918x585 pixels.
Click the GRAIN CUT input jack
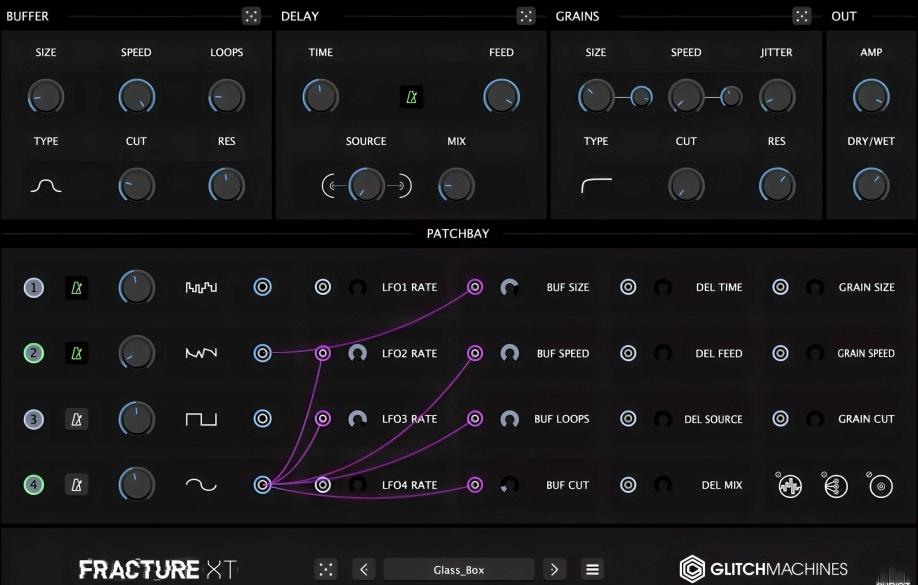[780, 419]
